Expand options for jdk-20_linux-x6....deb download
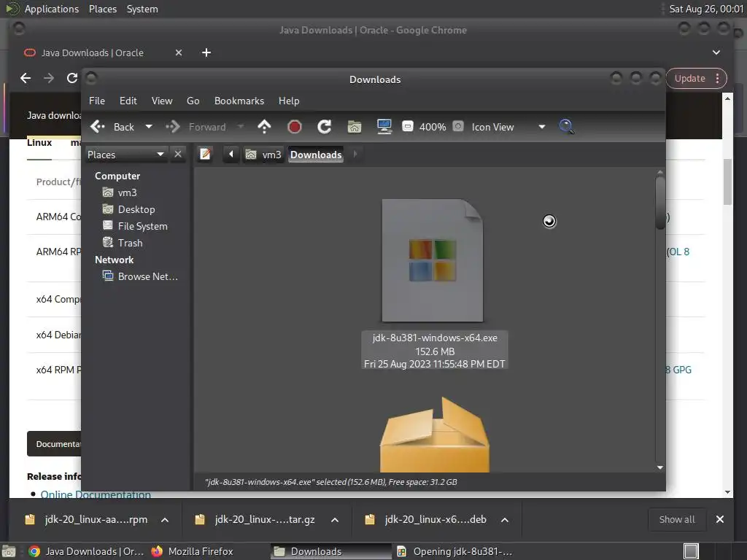This screenshot has width=747, height=560. point(505,519)
